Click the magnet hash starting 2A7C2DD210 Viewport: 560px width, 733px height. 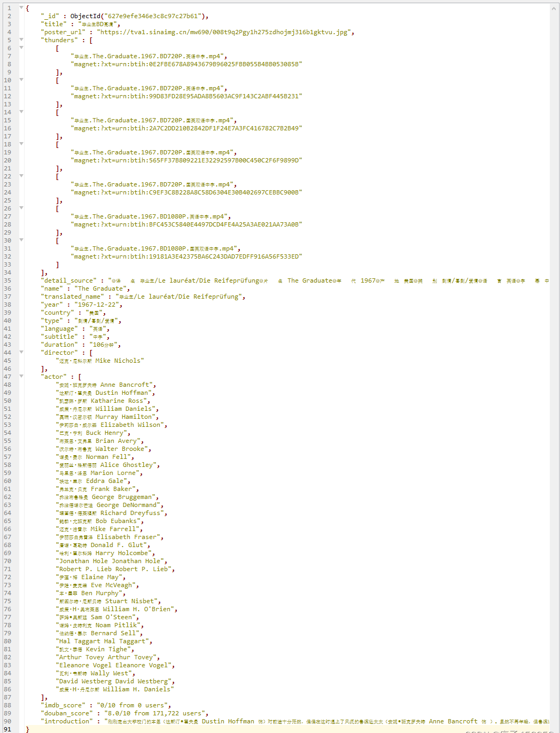coord(186,128)
